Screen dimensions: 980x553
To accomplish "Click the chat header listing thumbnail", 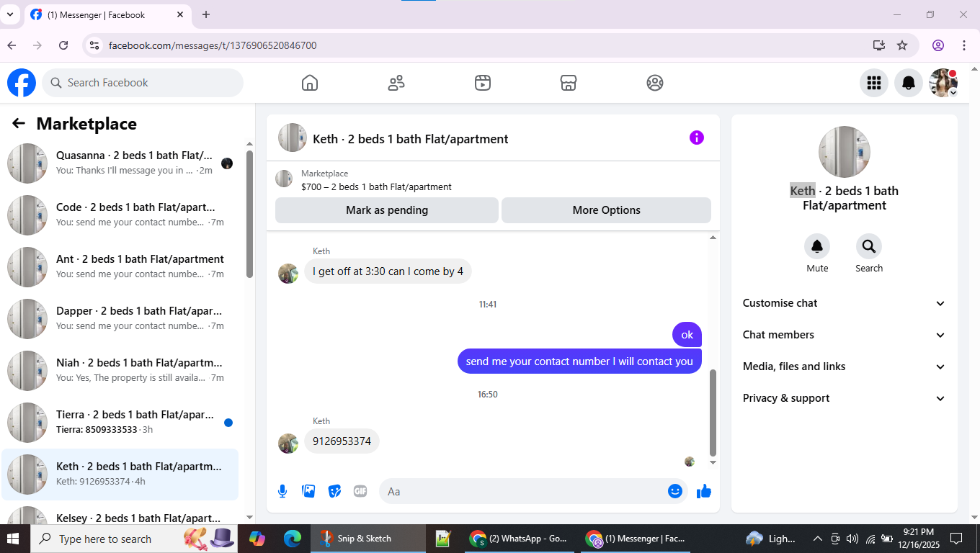I will click(x=293, y=138).
